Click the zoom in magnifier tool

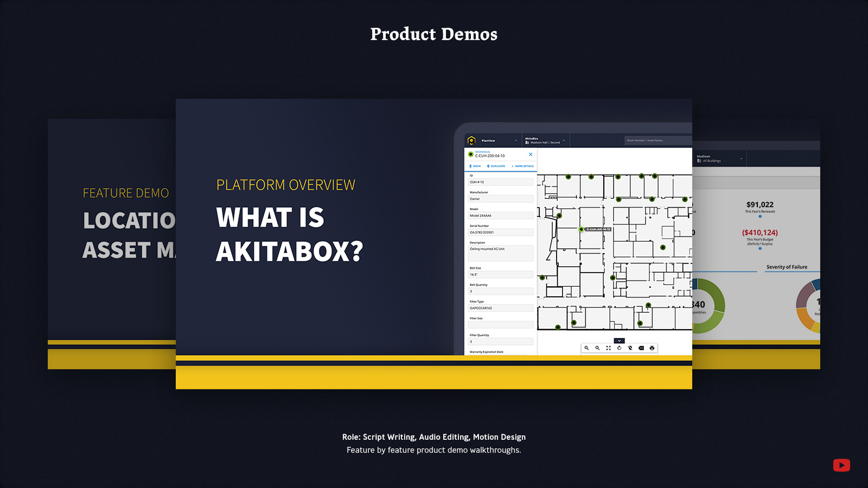(586, 348)
